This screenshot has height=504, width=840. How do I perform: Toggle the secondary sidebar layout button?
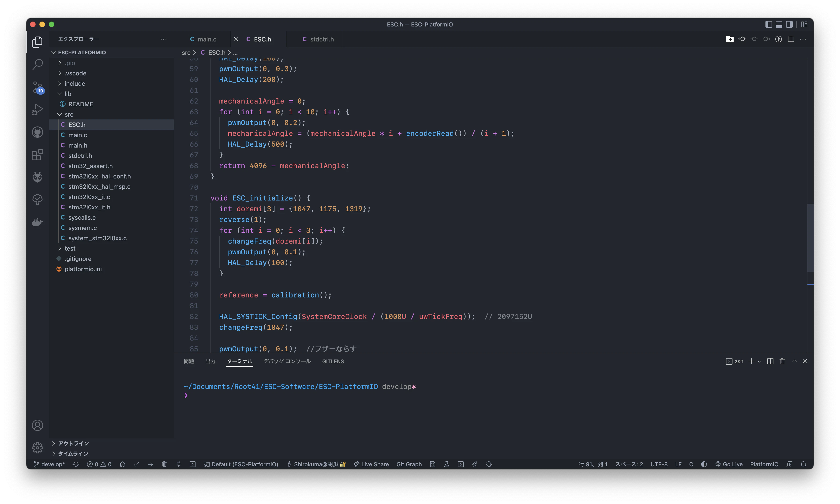[x=789, y=24]
